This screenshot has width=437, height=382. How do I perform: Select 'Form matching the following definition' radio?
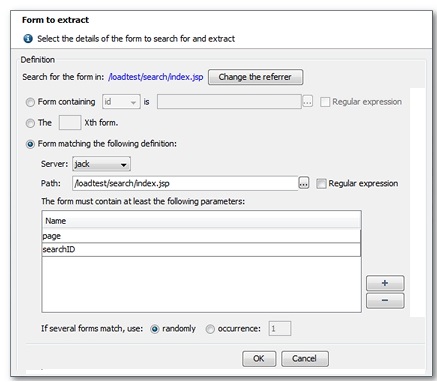coord(30,144)
